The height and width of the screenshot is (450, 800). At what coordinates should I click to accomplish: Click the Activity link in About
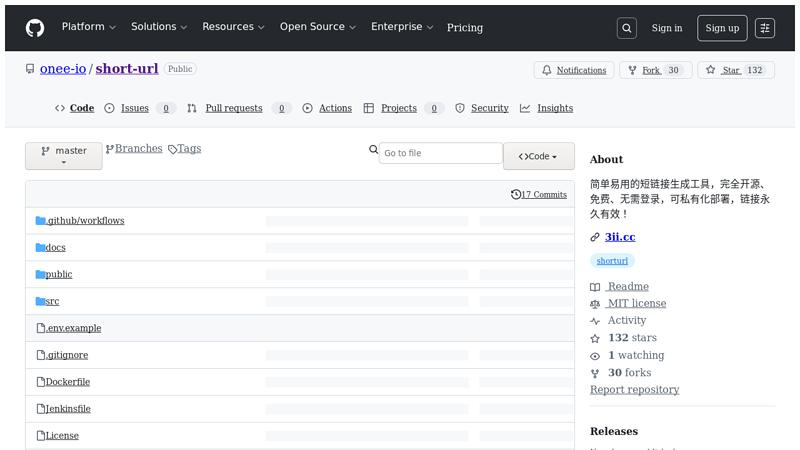point(627,320)
